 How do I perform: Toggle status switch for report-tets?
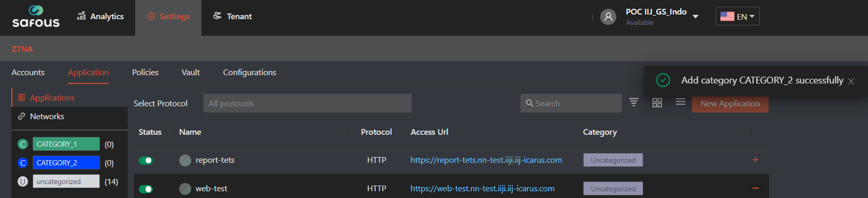pyautogui.click(x=146, y=160)
